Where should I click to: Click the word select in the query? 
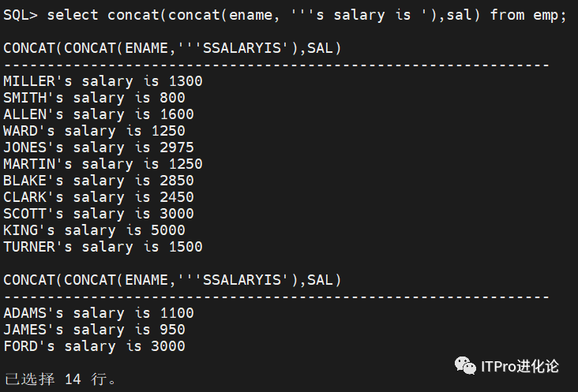73,15
